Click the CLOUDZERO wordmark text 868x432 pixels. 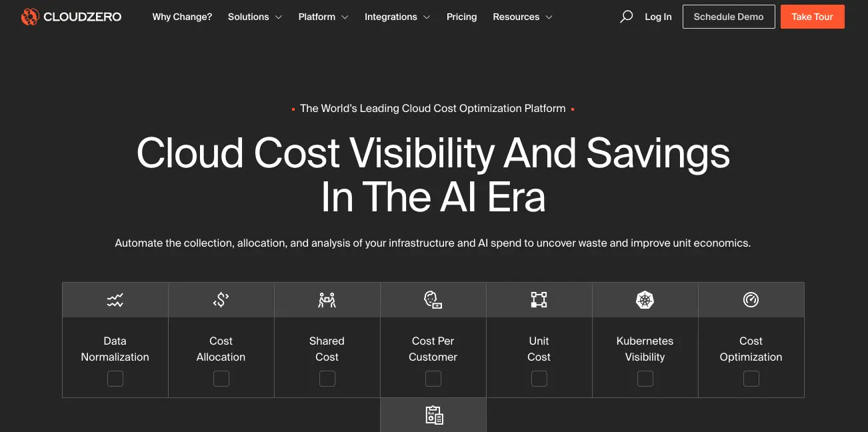tap(83, 17)
